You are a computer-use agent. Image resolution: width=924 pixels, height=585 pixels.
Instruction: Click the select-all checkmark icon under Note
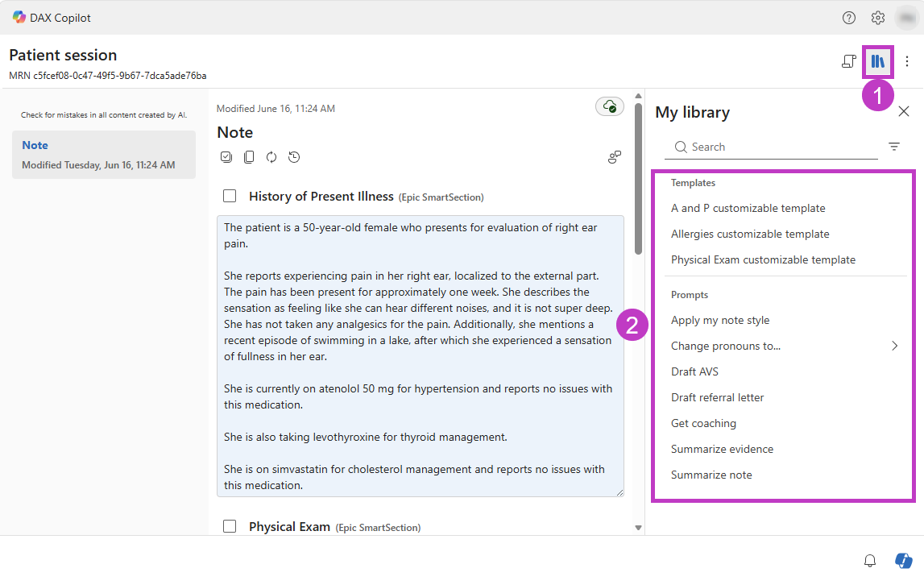point(226,157)
